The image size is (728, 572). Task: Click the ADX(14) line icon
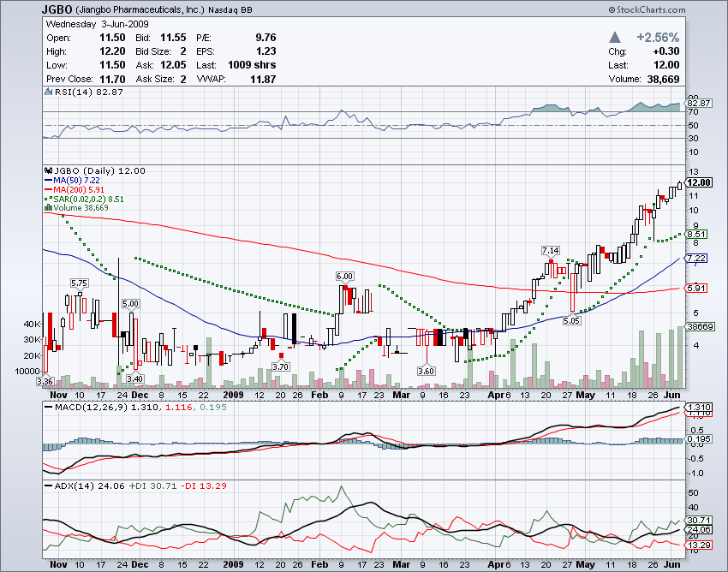[48, 486]
